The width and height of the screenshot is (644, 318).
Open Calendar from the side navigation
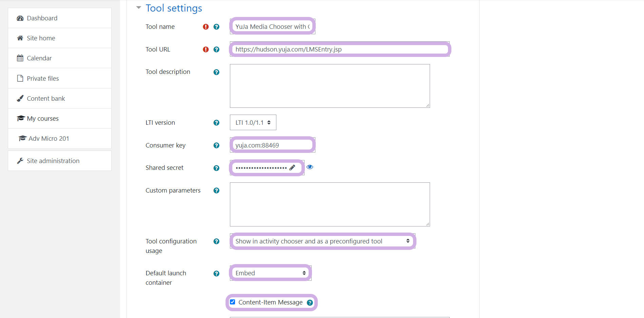pyautogui.click(x=39, y=58)
